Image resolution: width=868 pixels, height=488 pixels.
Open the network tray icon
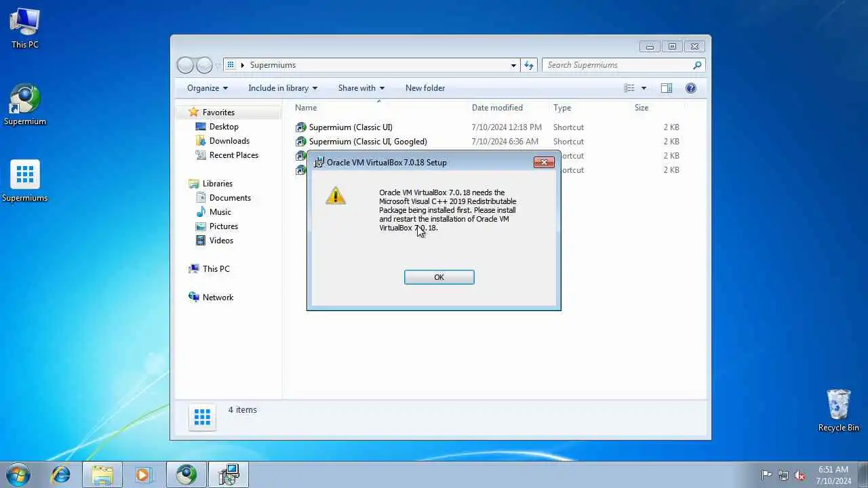783,475
